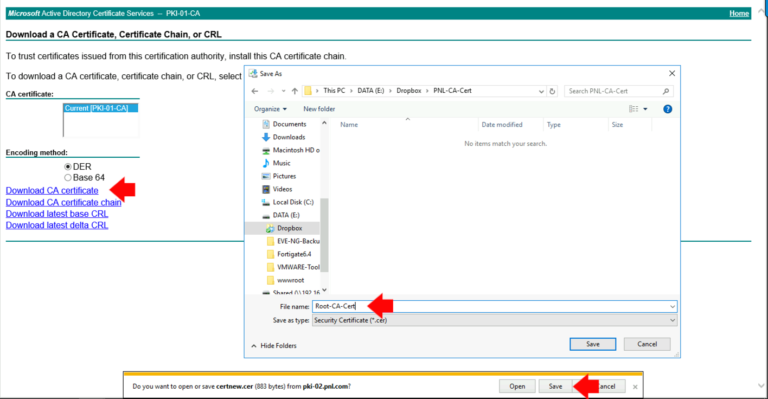The width and height of the screenshot is (768, 399).
Task: Go to the Home link in the header
Action: pos(739,14)
